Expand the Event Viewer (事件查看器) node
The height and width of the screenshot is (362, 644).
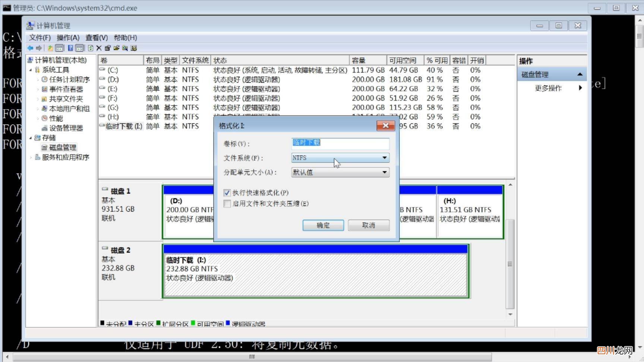(x=38, y=89)
